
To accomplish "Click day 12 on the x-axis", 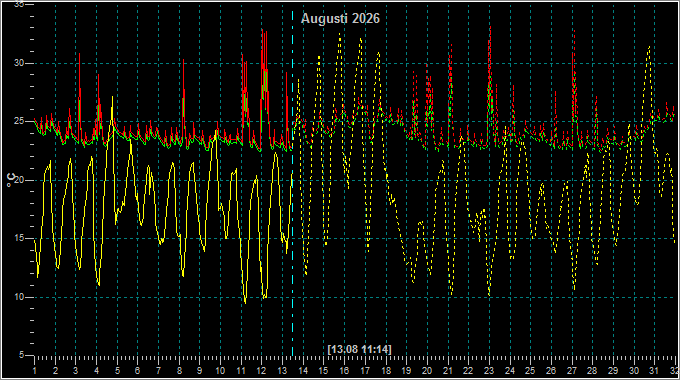I will [262, 371].
